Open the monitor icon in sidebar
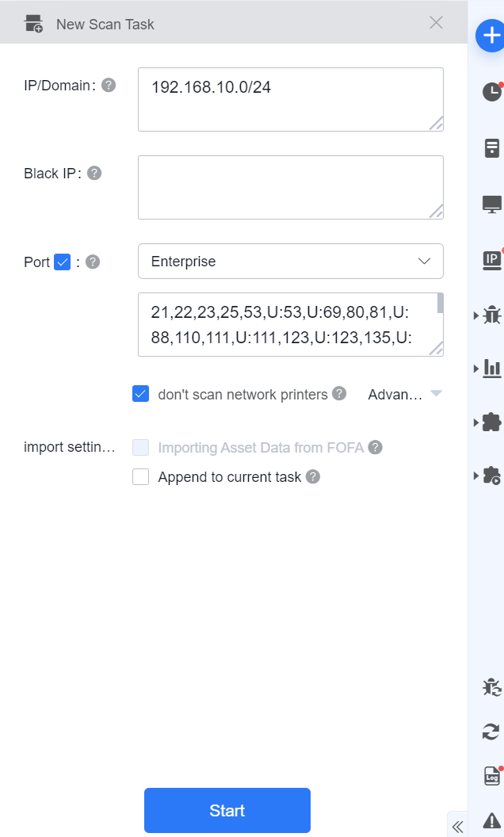Viewport: 504px width, 837px height. click(x=491, y=204)
